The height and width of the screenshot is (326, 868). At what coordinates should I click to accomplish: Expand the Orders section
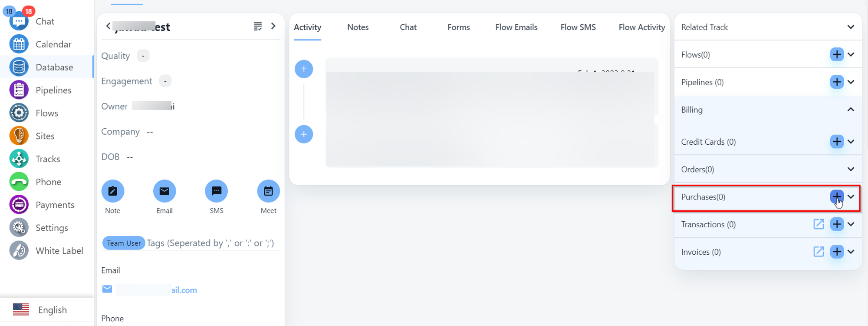click(851, 170)
